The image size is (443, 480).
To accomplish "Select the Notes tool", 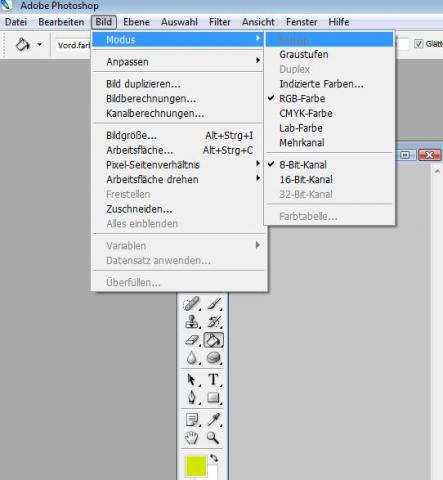I will click(x=192, y=420).
